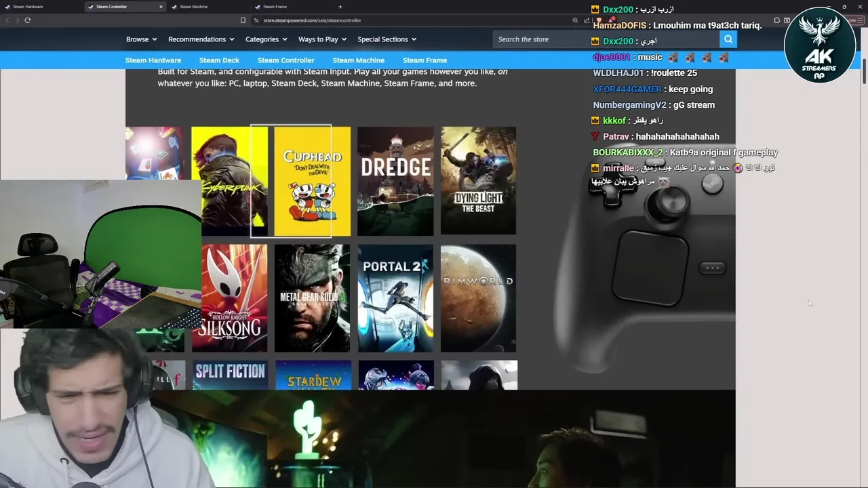Close the Steam Controller browser tab
Viewport: 868px width, 488px height.
click(161, 7)
